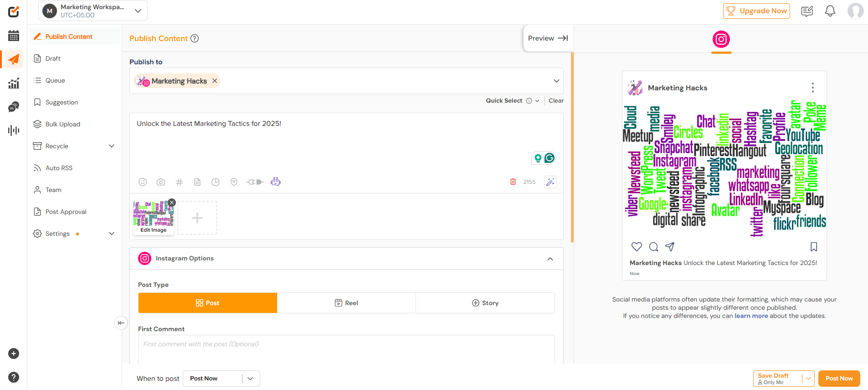
Task: Focus the First Comment text field
Action: (346, 349)
